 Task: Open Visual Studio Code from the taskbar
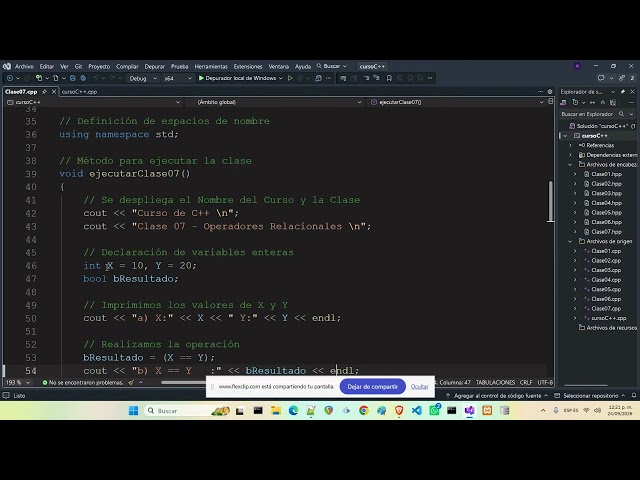point(417,411)
